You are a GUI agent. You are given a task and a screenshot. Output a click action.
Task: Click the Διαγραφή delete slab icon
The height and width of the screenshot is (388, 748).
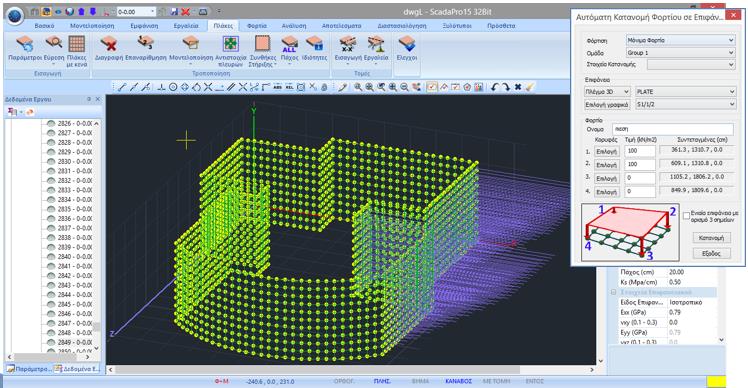pyautogui.click(x=109, y=45)
